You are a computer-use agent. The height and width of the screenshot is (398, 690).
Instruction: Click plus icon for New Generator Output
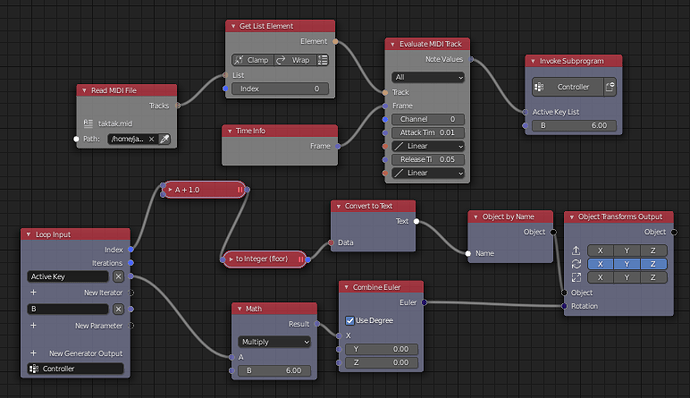coord(33,353)
